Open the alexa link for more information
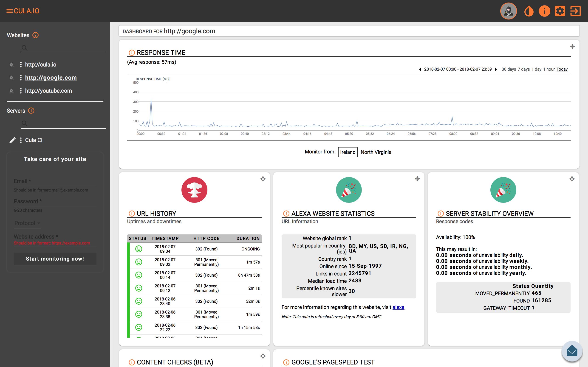Viewport: 588px width, 367px height. coord(398,307)
